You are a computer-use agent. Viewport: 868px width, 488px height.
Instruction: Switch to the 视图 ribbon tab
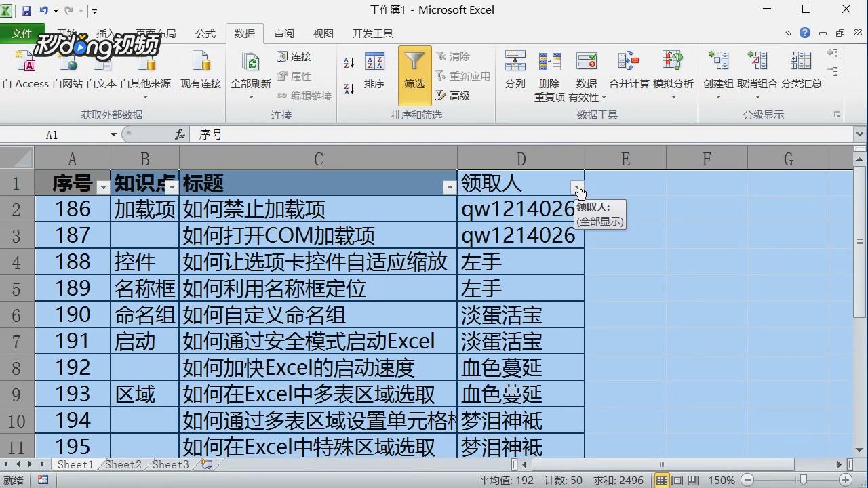click(x=323, y=33)
